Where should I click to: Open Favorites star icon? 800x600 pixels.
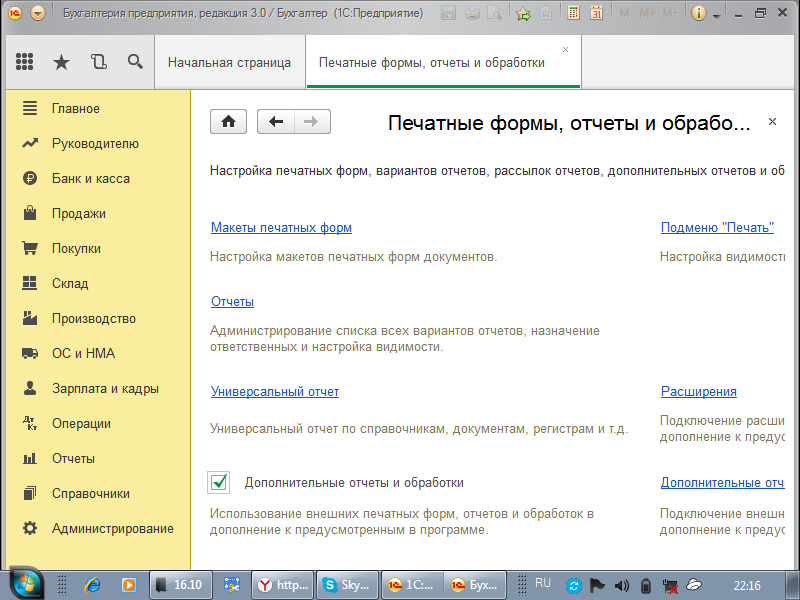pos(61,62)
